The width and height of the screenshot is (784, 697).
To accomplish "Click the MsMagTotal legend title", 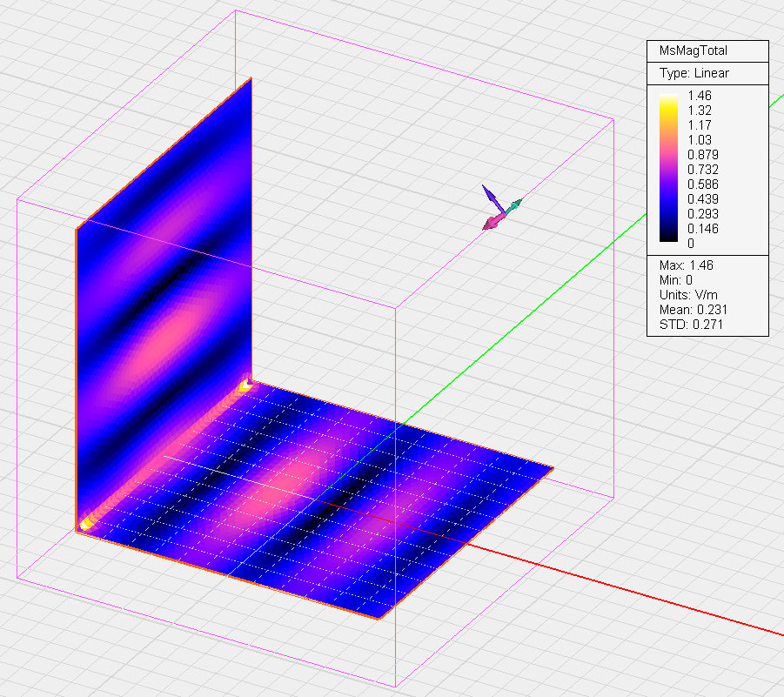I will [x=694, y=50].
